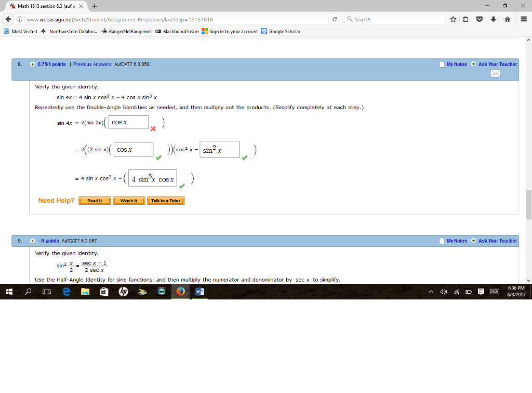The height and width of the screenshot is (393, 532).
Task: Open the Downloads arrow icon
Action: point(494,19)
